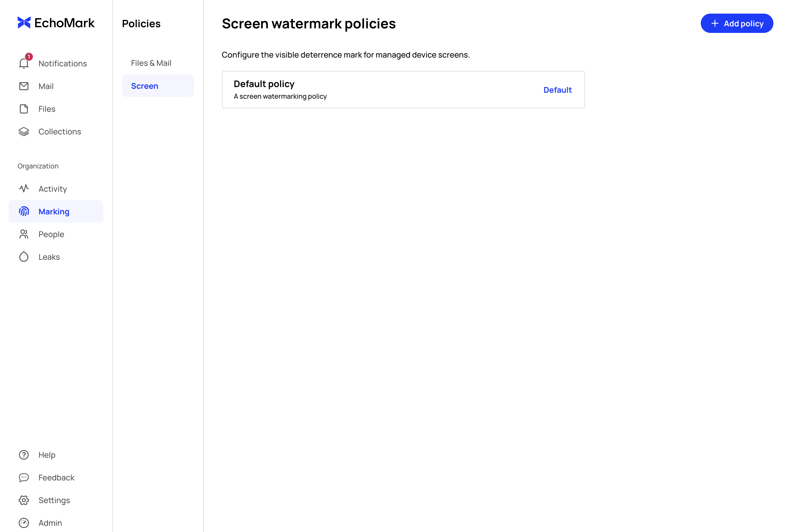Click the EchoMark logo
The height and width of the screenshot is (532, 791).
56,23
